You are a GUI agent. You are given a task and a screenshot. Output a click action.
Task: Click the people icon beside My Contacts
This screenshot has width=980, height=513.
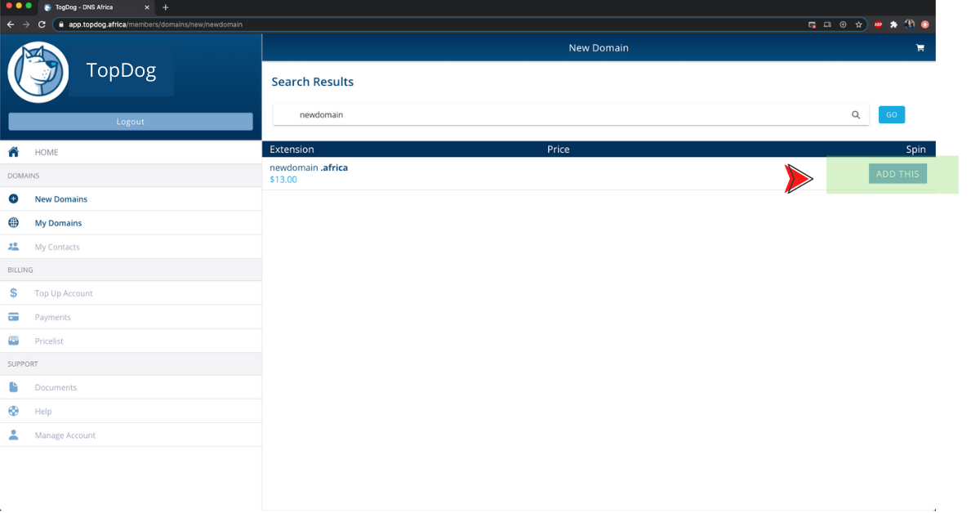click(14, 246)
